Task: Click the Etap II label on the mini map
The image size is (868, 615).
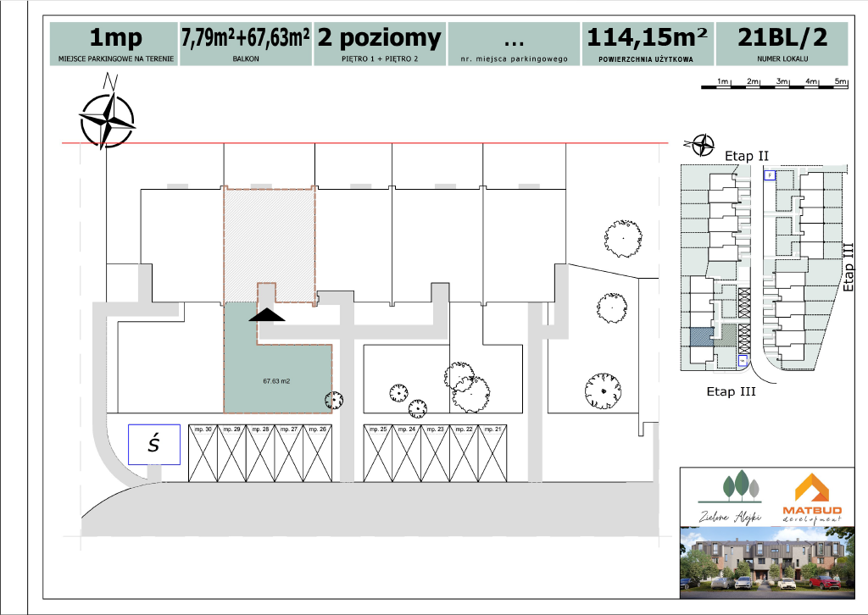Action: click(746, 156)
